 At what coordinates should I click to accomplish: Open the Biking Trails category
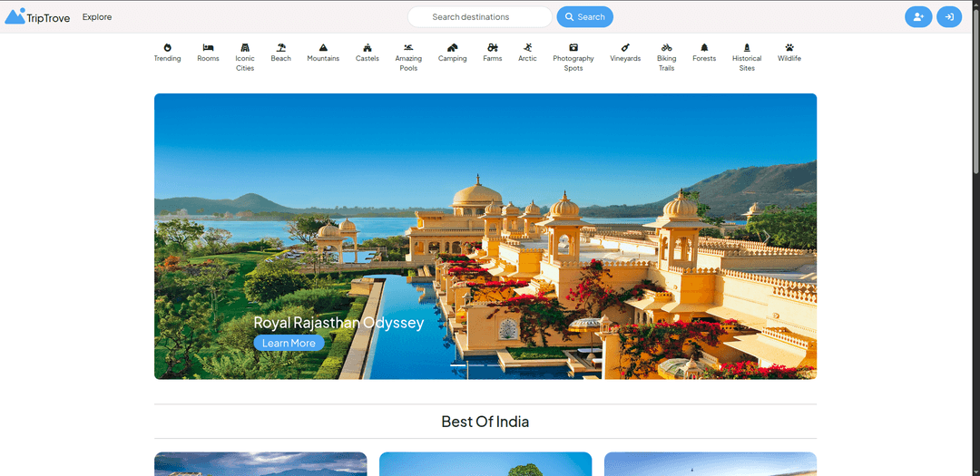667,56
